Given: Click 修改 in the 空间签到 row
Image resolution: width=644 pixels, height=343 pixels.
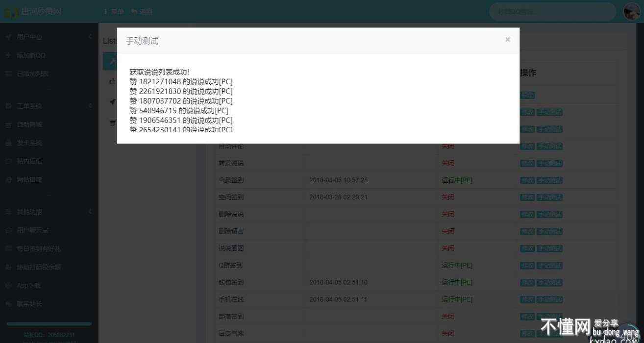Looking at the screenshot, I should tap(527, 197).
